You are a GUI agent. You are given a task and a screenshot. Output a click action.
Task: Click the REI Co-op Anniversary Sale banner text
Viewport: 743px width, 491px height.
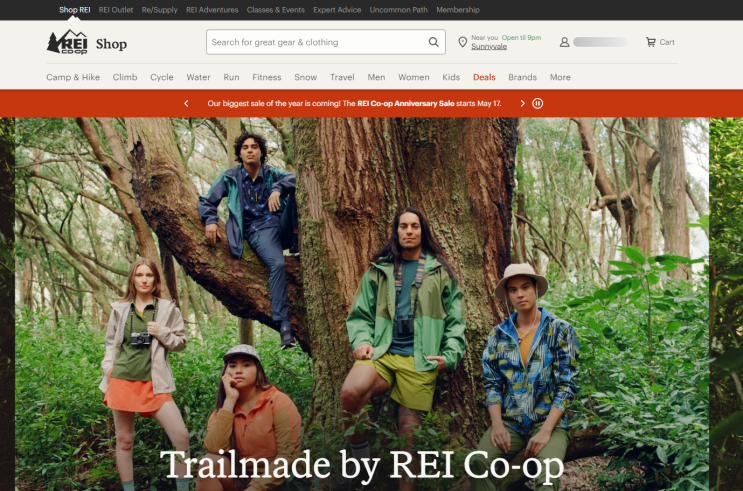coord(406,103)
